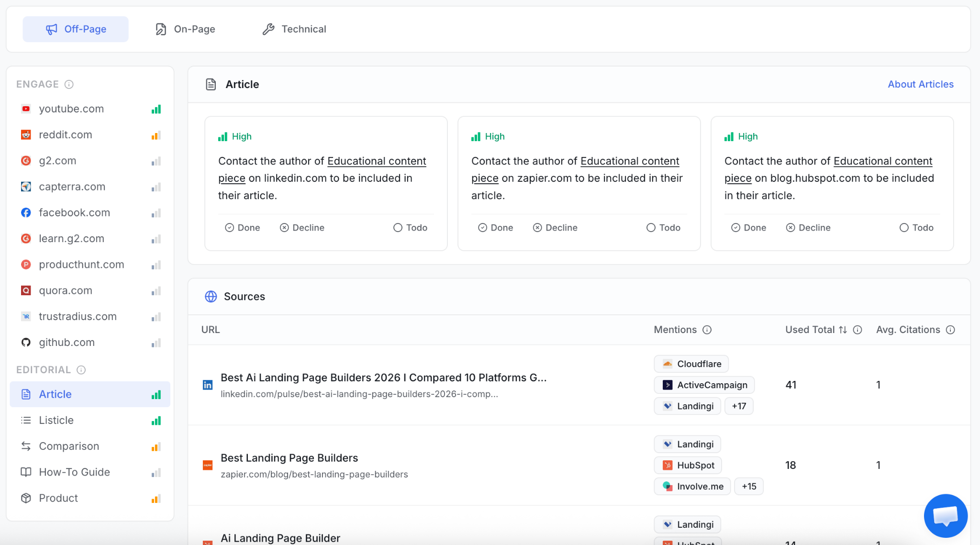Screen dimensions: 980x545
Task: Click the LinkedIn favicon in Sources
Action: (208, 385)
